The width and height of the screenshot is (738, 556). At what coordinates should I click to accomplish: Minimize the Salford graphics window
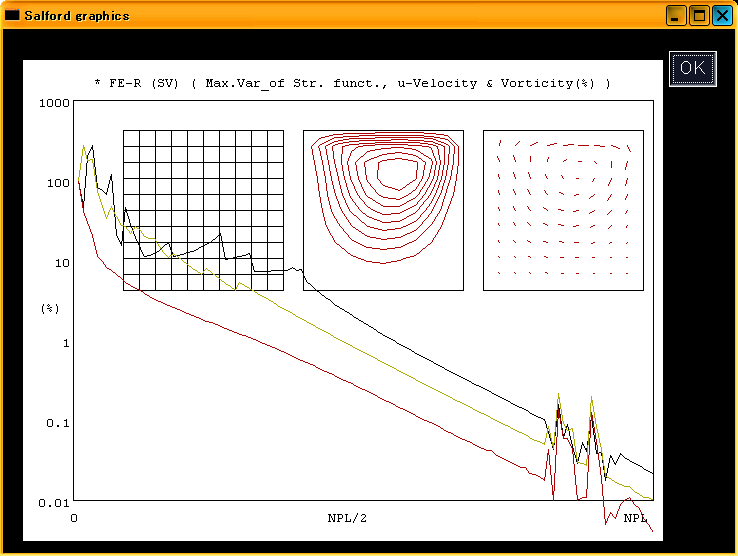676,16
